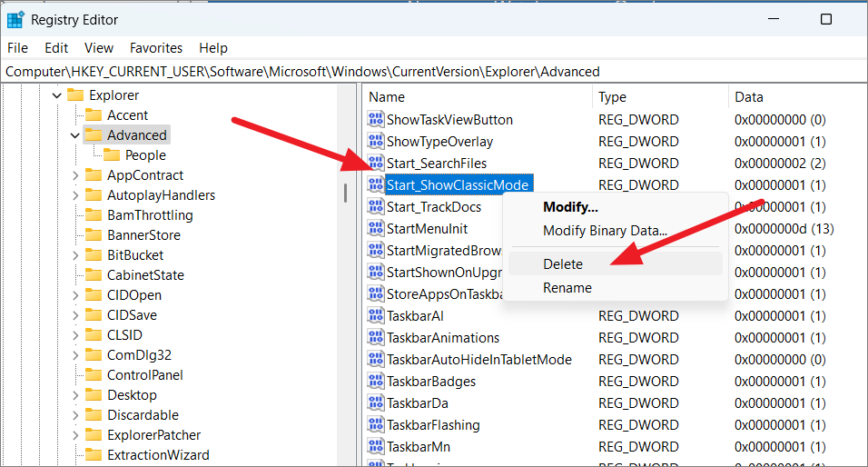Select Delete from context menu
Viewport: 868px width, 467px height.
615,263
